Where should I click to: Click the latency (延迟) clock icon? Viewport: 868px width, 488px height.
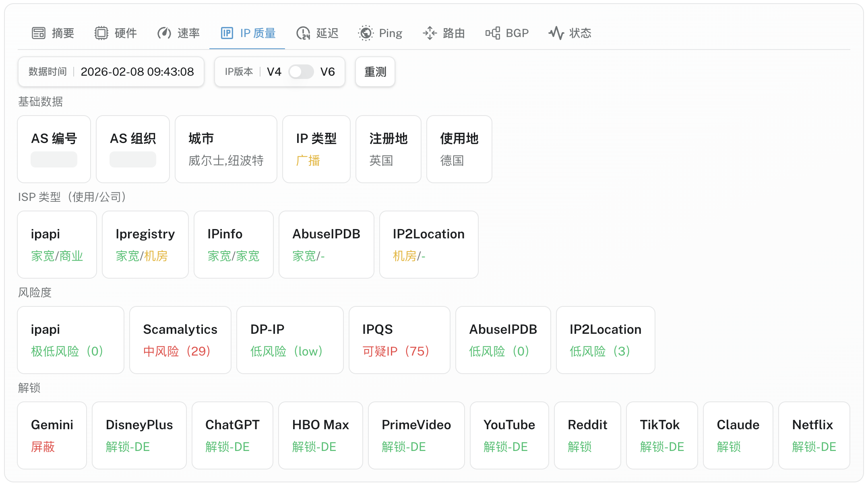coord(303,33)
